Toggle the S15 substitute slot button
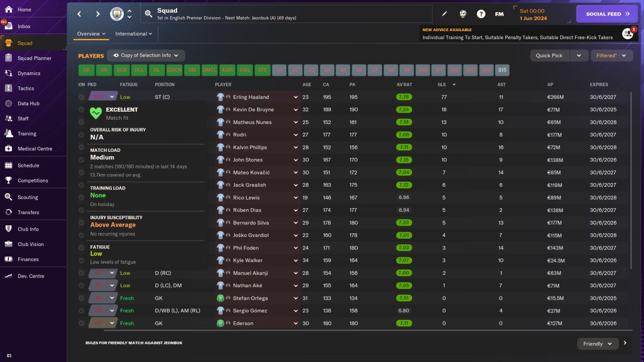The height and width of the screenshot is (362, 644). point(502,70)
